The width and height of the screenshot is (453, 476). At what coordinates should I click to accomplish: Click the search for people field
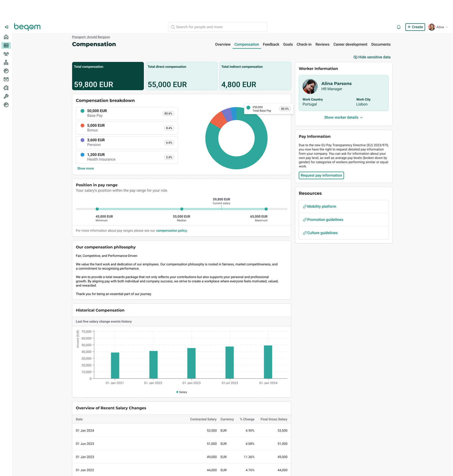[217, 27]
